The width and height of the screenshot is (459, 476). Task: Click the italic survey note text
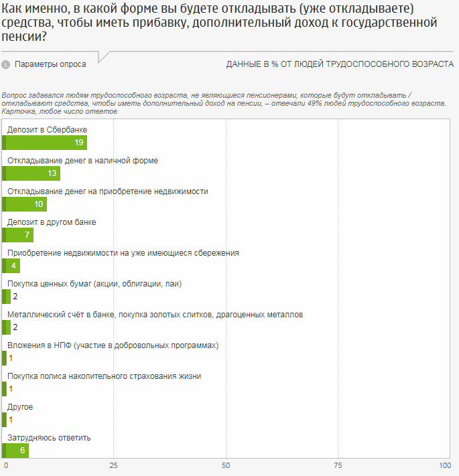point(221,104)
